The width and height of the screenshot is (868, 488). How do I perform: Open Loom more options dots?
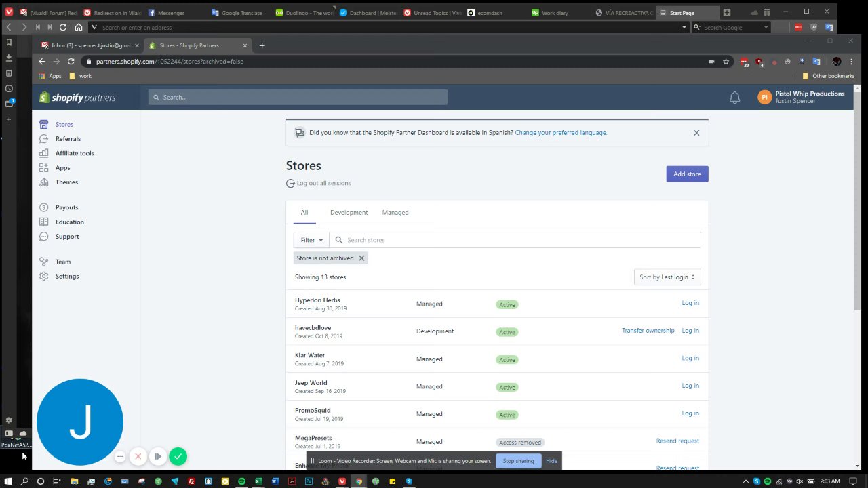120,457
